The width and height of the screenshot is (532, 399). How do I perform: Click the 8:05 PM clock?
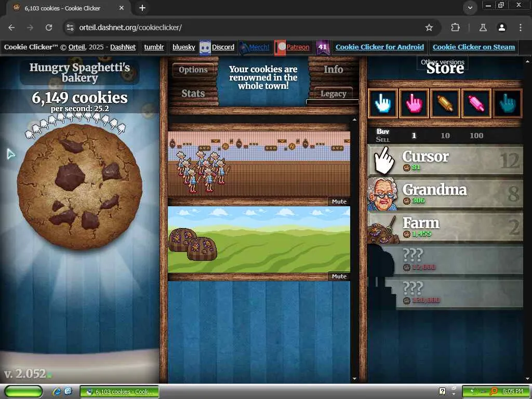513,392
